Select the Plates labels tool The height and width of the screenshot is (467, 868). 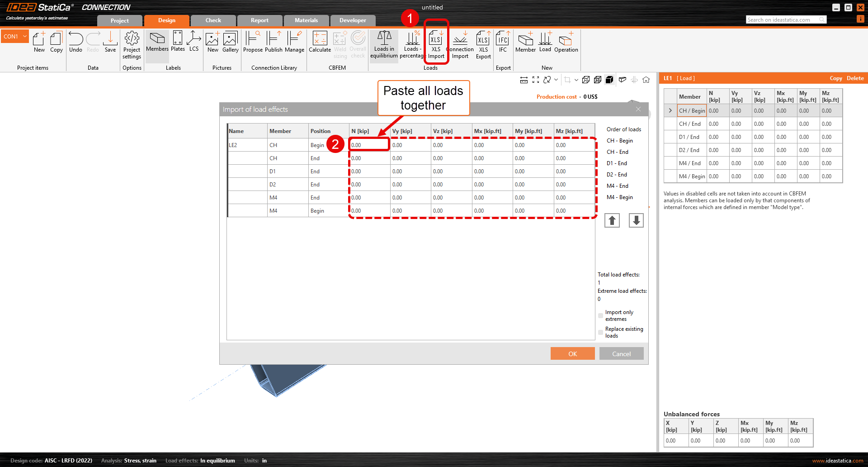click(177, 43)
